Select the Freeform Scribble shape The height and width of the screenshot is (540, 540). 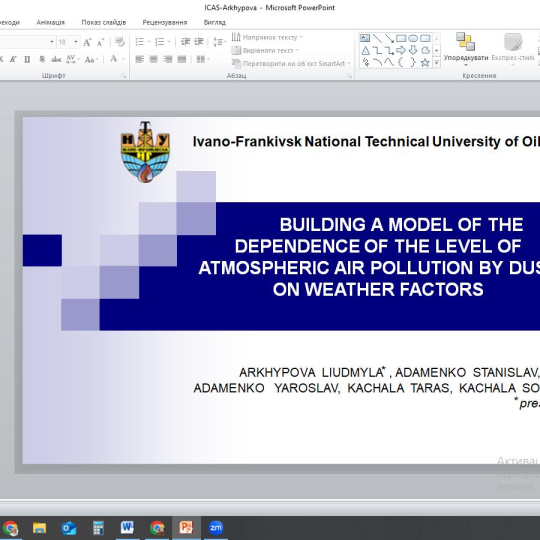pyautogui.click(x=365, y=62)
